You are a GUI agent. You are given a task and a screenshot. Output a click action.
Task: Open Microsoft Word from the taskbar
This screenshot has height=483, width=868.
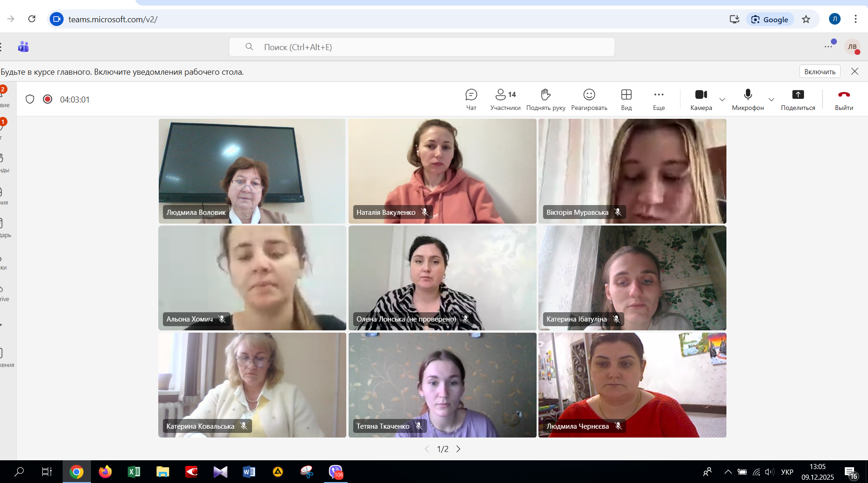pos(249,472)
